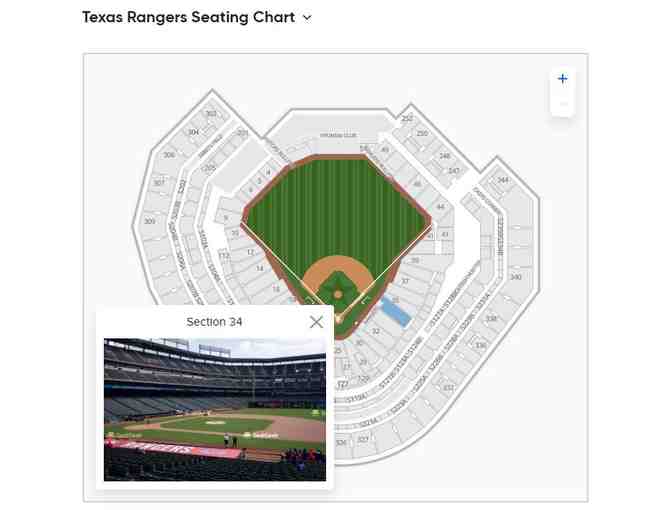Select section 9 near left field
Screen dimensions: 672x510
227,217
